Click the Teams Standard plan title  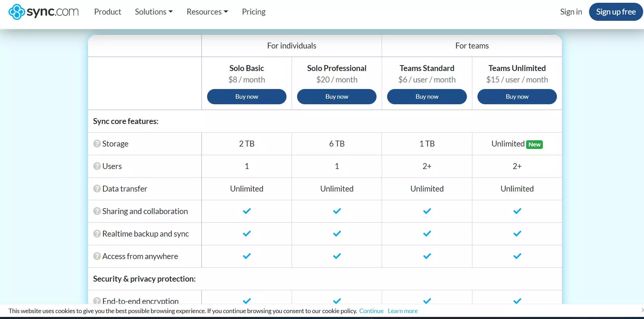(427, 68)
